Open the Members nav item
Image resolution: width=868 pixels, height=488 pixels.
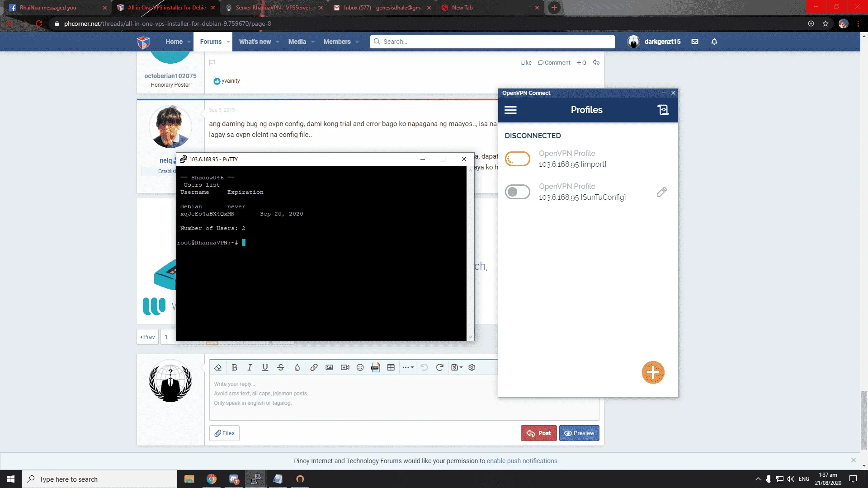coord(337,42)
